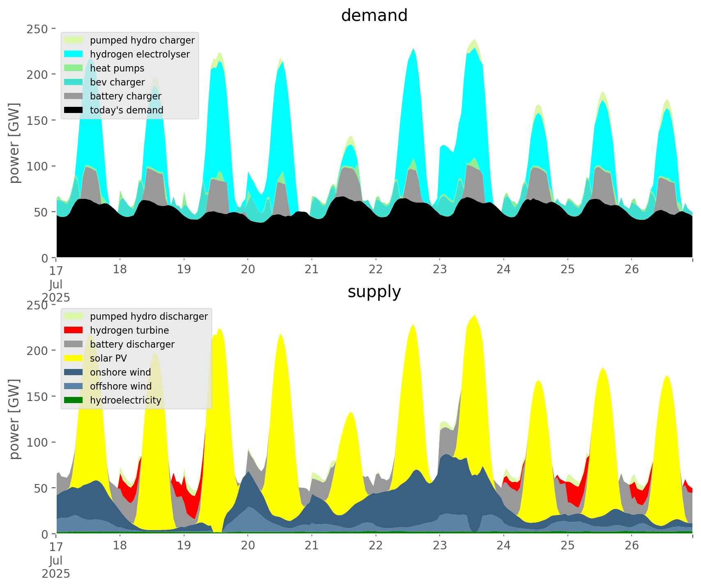This screenshot has width=701, height=588.
Task: Click 'onshore wind' legend label
Action: pos(120,373)
